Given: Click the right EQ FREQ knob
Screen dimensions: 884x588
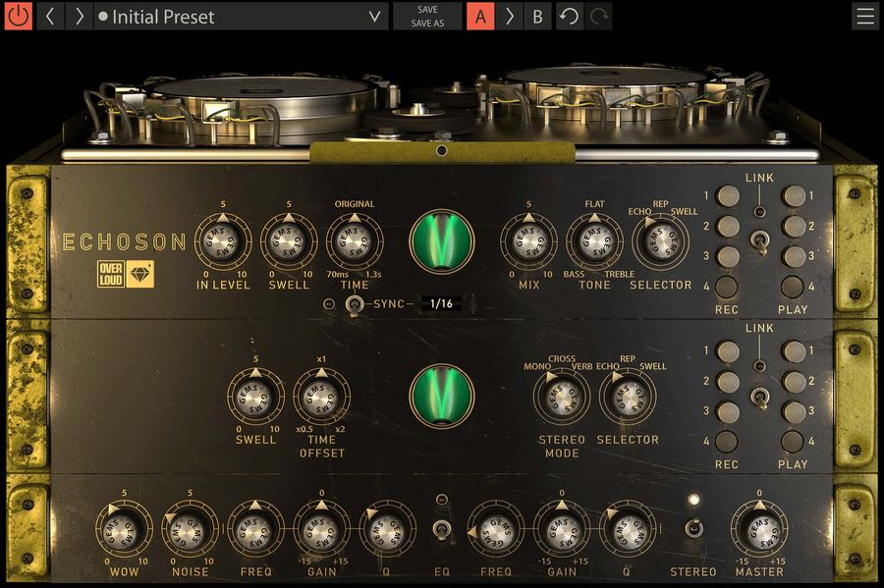Looking at the screenshot, I should point(496,530).
